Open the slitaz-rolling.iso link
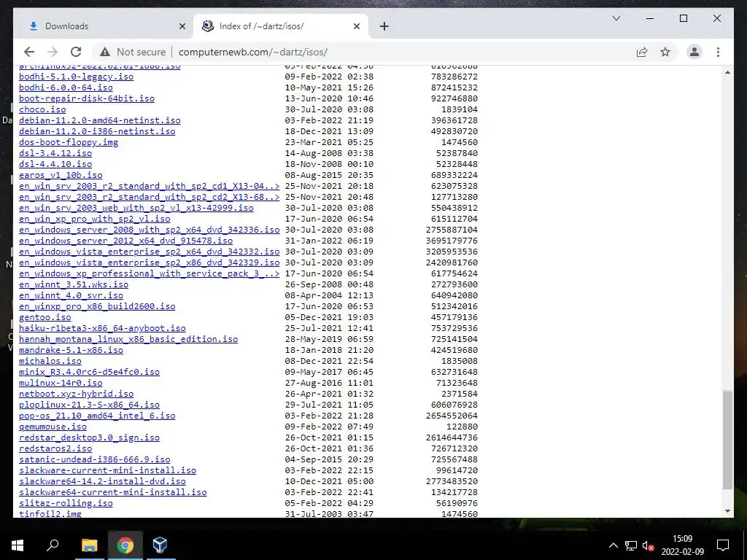The image size is (747, 560). pyautogui.click(x=66, y=504)
